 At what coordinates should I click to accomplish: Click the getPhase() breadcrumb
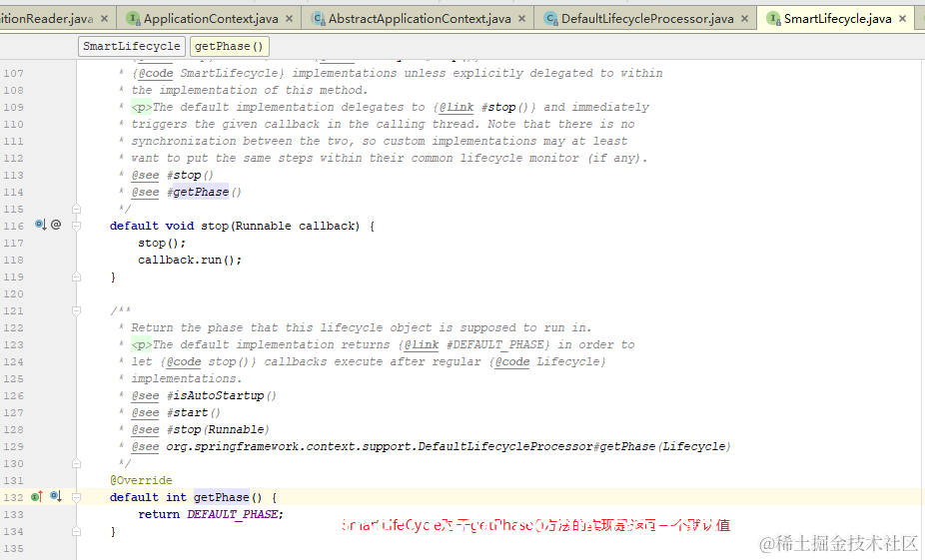point(229,46)
